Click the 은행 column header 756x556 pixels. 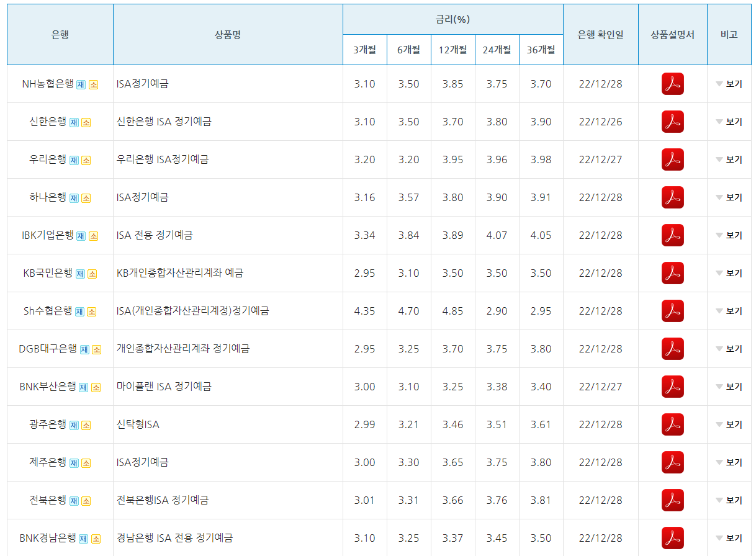pyautogui.click(x=60, y=35)
